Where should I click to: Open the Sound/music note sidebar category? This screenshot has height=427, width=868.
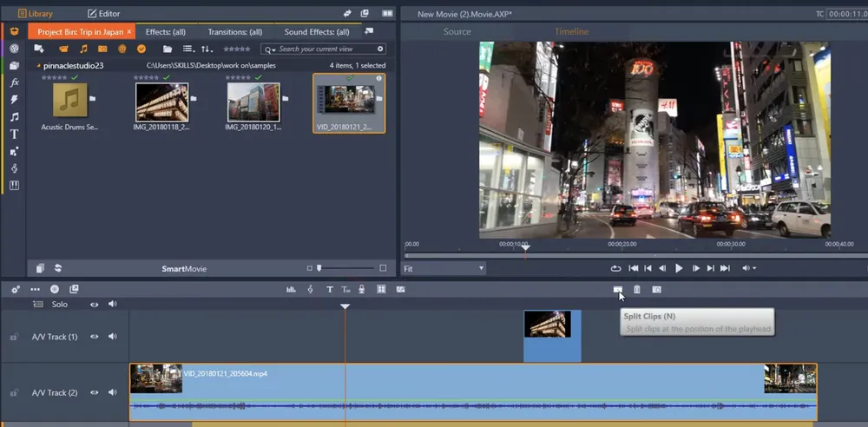pyautogui.click(x=15, y=117)
